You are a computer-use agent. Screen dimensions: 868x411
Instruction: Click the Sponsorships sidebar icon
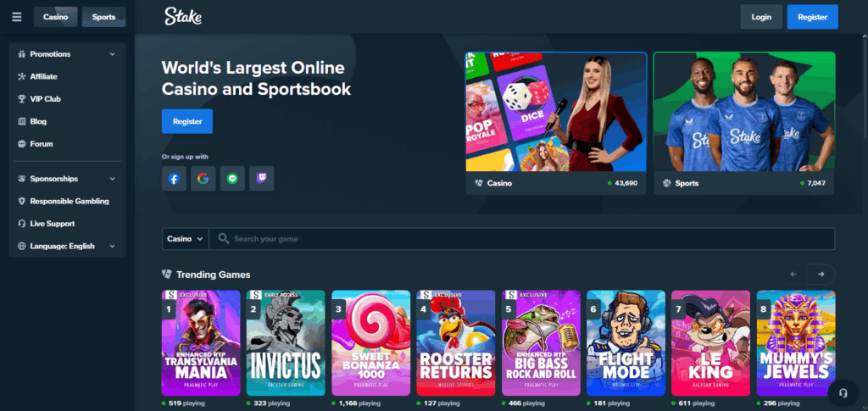click(x=22, y=179)
